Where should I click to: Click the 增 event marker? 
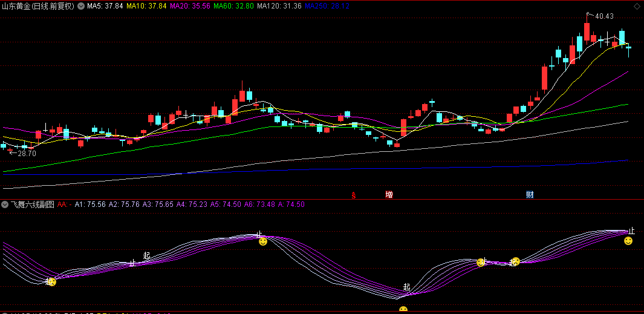coord(389,195)
